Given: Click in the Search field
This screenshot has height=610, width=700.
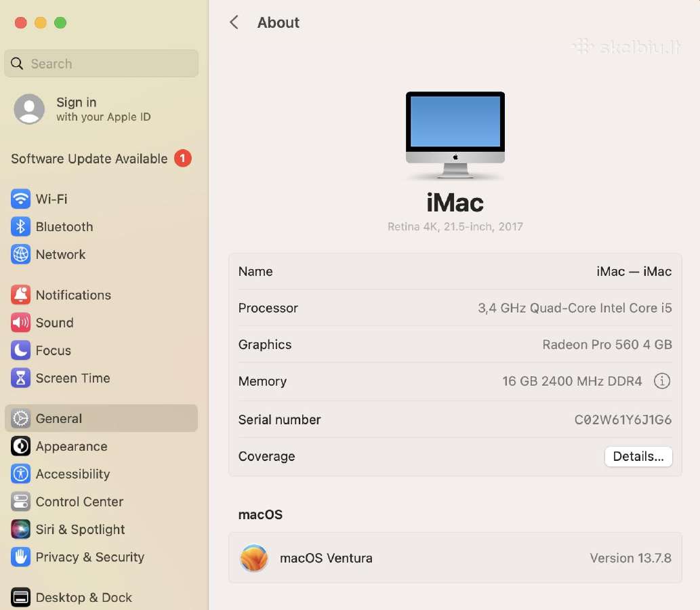Looking at the screenshot, I should pos(101,64).
